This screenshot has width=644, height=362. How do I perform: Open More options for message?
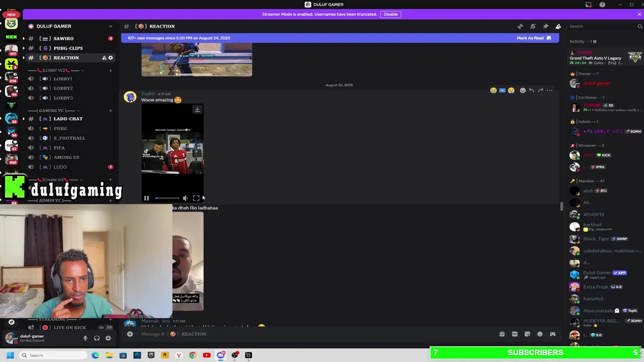[x=549, y=90]
